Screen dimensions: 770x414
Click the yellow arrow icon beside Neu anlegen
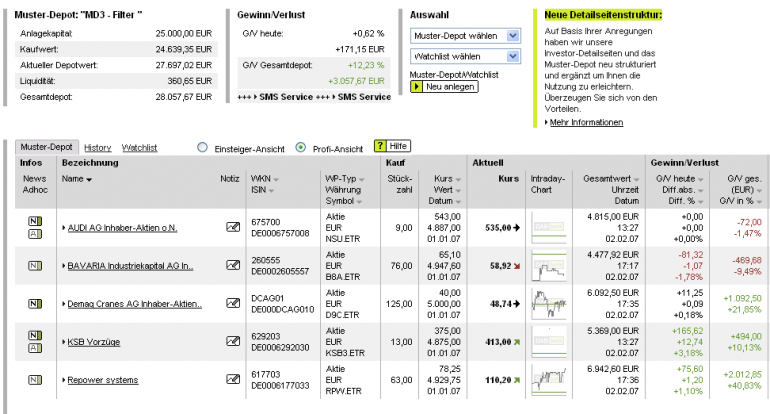(416, 87)
